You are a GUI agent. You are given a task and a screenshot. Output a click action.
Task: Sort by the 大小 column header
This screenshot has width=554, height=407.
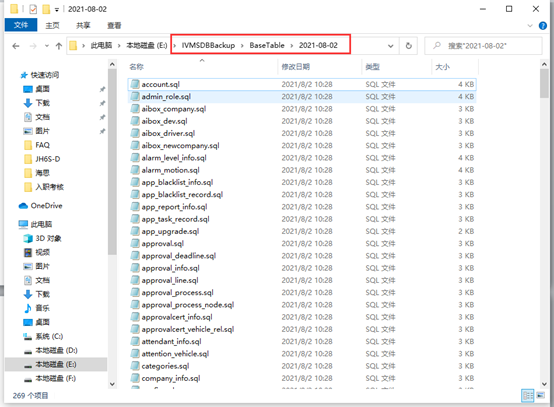442,67
